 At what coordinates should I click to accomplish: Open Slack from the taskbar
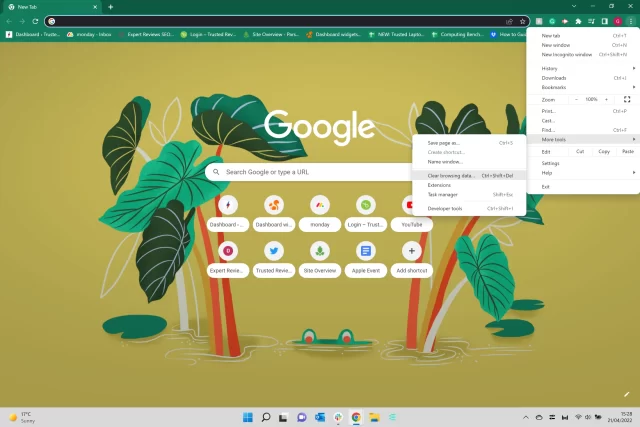point(338,417)
